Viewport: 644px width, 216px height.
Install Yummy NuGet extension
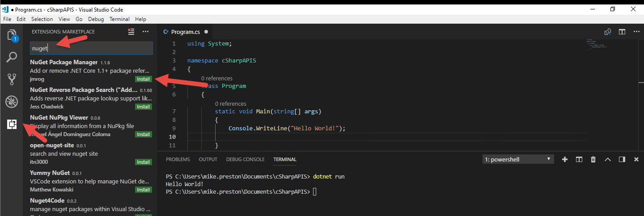(x=144, y=190)
